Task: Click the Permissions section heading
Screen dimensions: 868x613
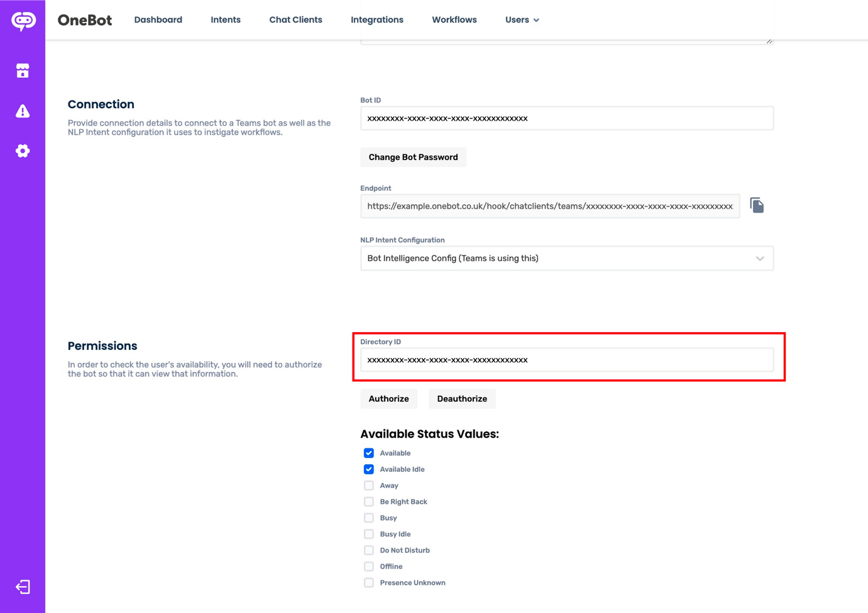Action: click(x=102, y=346)
